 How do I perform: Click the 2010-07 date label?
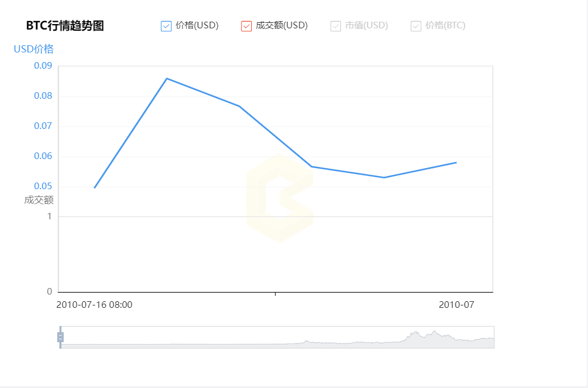457,305
